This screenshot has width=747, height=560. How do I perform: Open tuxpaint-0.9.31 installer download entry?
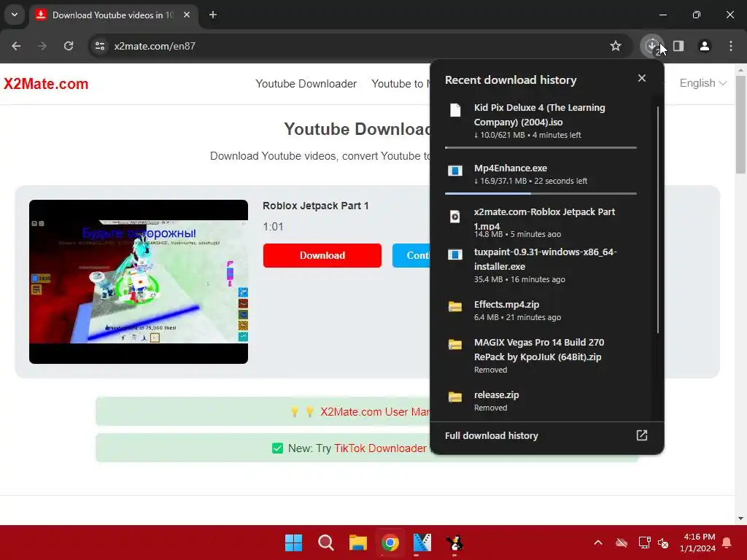[x=541, y=265]
